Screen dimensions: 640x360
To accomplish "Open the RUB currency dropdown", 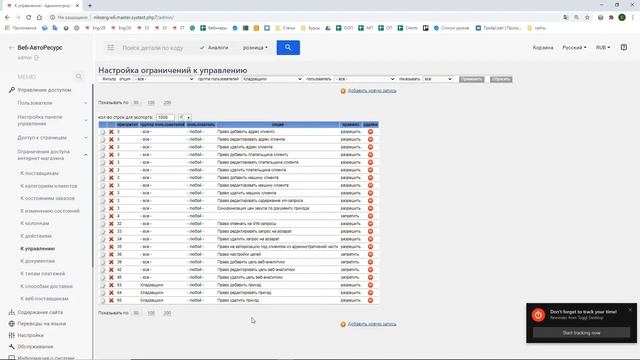I will pos(603,48).
